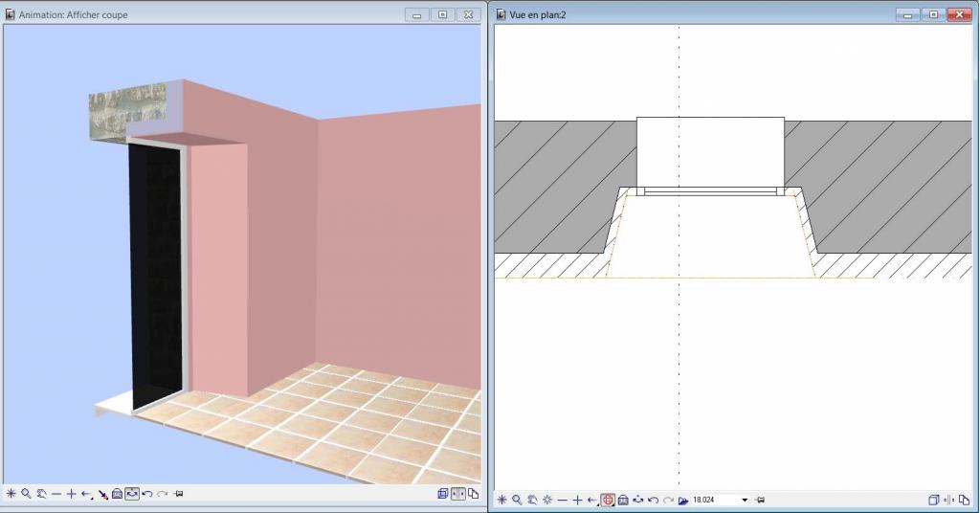This screenshot has height=513, width=980.
Task: Undo view change in Animation window toolbar
Action: (147, 494)
